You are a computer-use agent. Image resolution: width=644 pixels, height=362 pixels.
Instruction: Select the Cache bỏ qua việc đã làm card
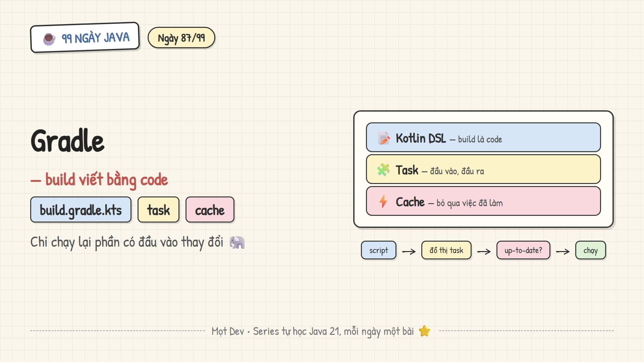tap(483, 201)
